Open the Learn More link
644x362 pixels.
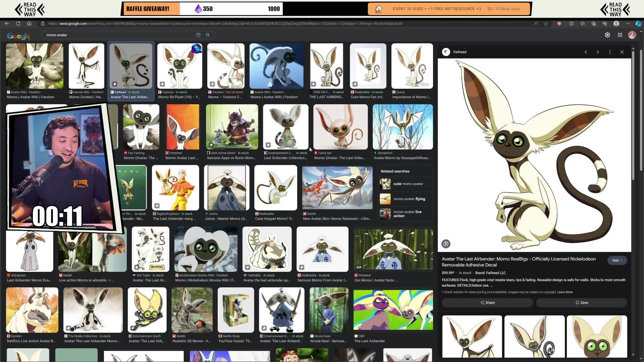click(x=565, y=292)
